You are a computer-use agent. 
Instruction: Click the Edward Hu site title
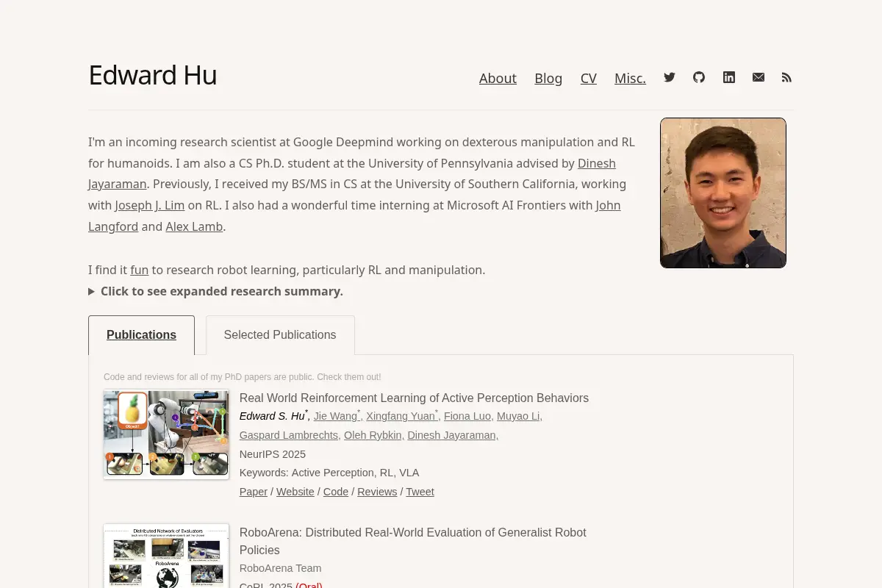(153, 75)
